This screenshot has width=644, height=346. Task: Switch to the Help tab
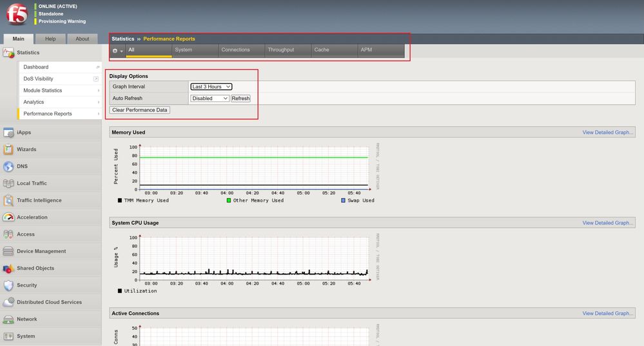coord(50,39)
